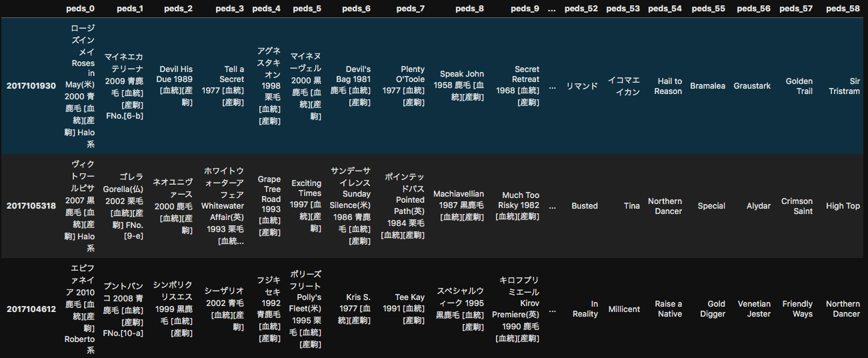Screen dimensions: 868x358
Task: Click the Friendly Ways cell
Action: (797, 309)
